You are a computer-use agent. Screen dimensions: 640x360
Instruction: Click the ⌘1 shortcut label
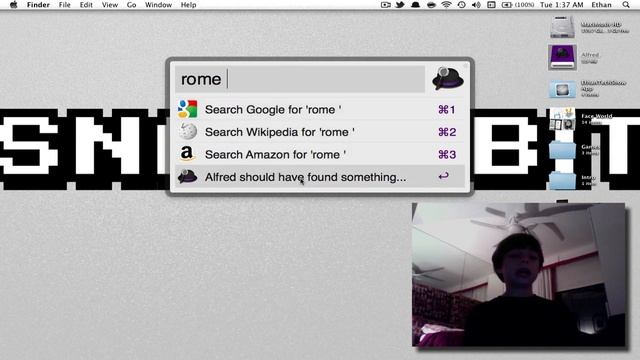[x=447, y=109]
